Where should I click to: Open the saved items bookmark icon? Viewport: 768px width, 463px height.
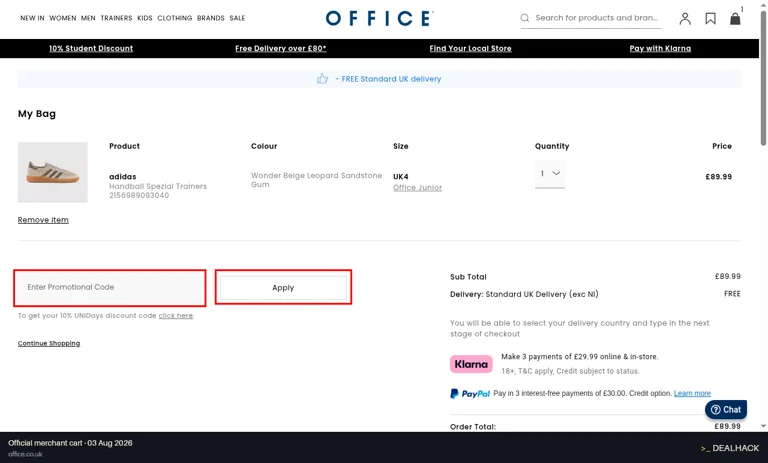710,19
